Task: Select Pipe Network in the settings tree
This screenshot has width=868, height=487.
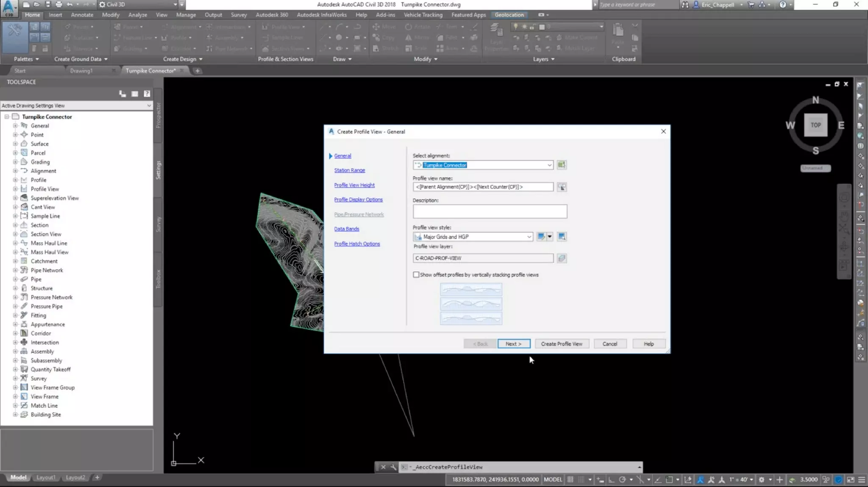Action: (x=47, y=270)
